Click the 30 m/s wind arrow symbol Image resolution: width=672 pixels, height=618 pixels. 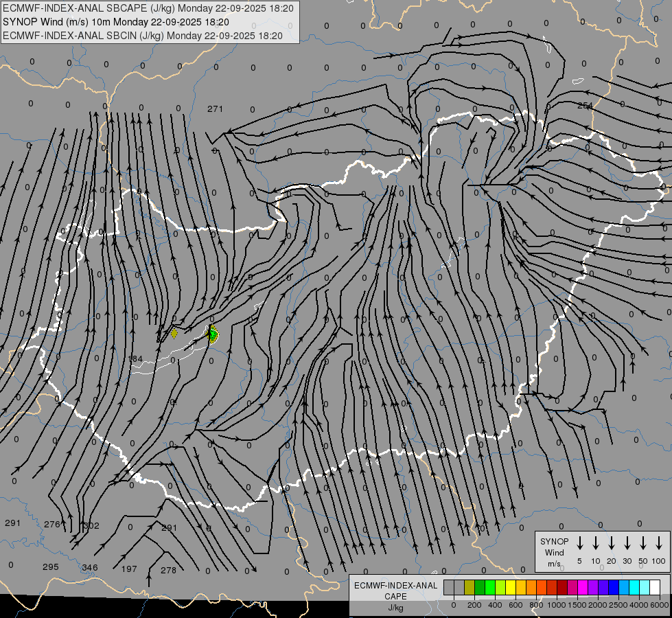tap(627, 543)
